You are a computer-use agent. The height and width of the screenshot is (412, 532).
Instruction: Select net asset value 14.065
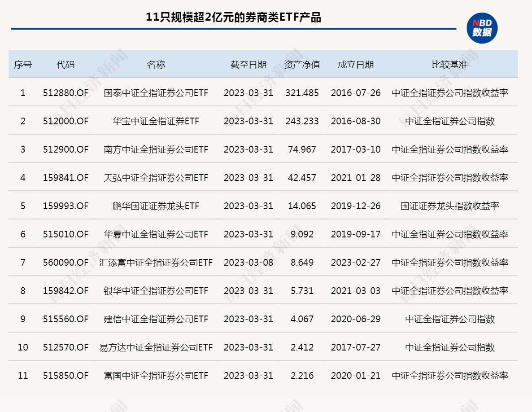coord(302,206)
